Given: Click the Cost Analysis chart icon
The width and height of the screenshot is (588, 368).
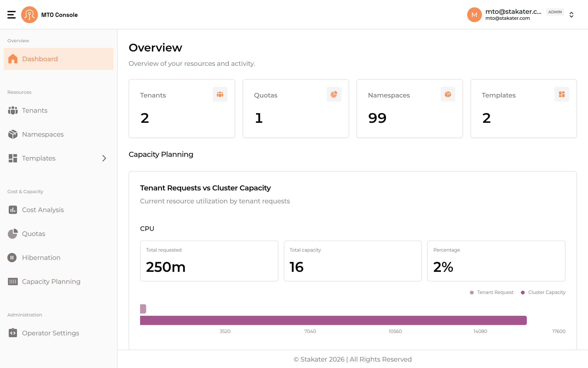Looking at the screenshot, I should (13, 210).
